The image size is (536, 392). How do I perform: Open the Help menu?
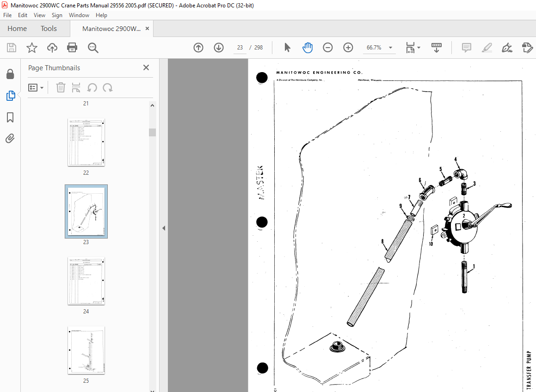coord(101,15)
